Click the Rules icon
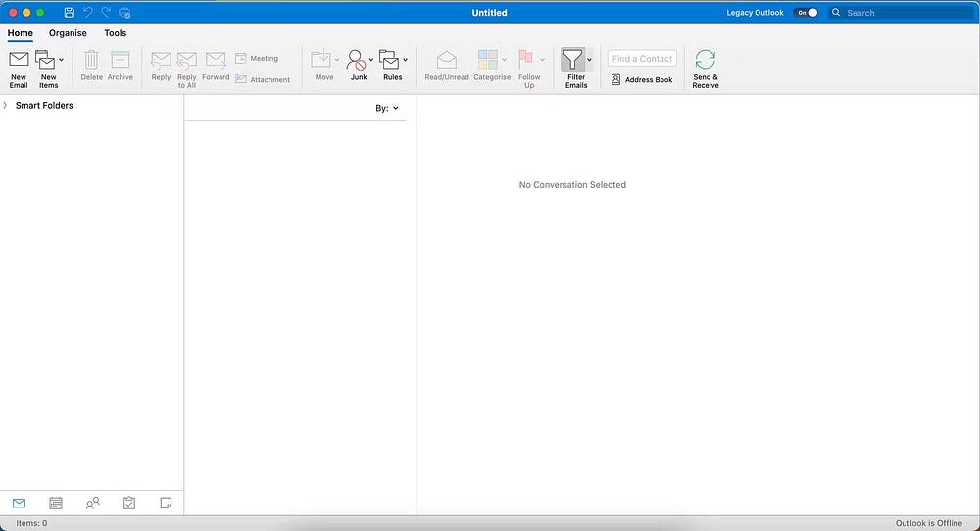The height and width of the screenshot is (531, 980). [x=389, y=60]
